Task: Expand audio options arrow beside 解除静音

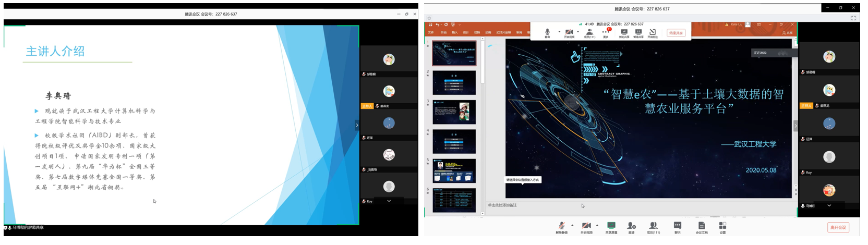Action: [572, 225]
